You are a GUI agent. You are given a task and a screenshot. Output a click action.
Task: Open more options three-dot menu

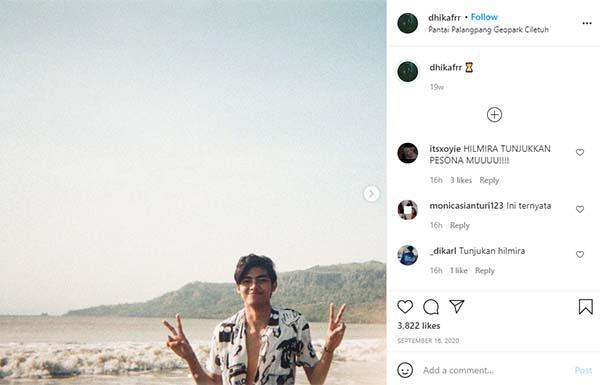pos(587,23)
